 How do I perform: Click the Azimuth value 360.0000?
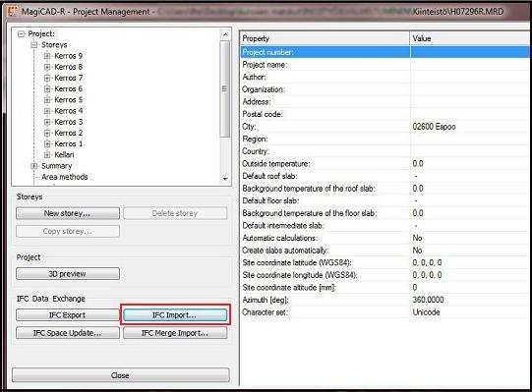click(x=428, y=300)
